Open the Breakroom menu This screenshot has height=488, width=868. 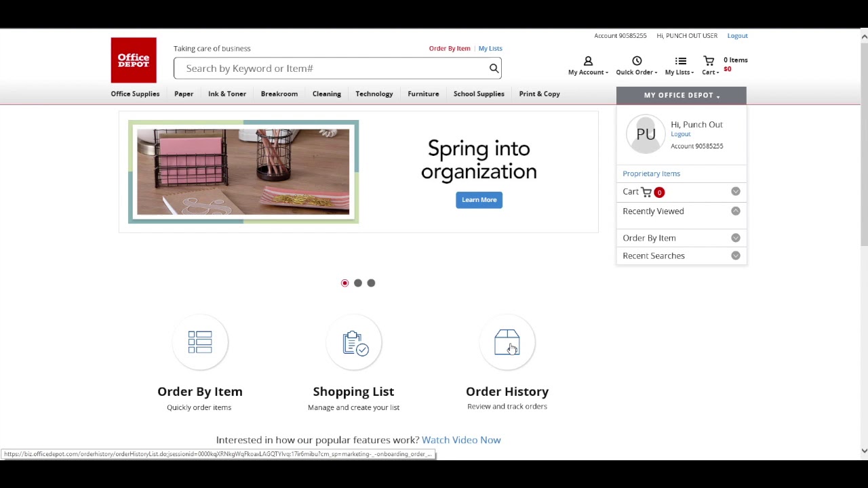click(x=279, y=94)
